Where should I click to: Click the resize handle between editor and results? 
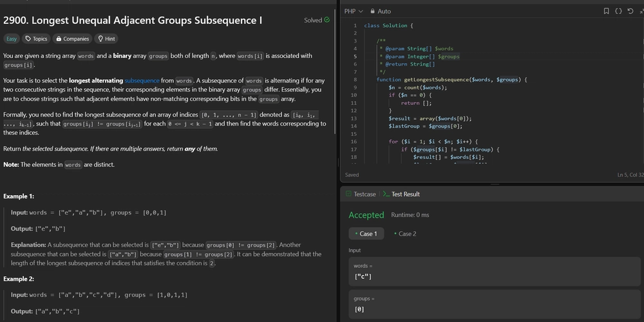click(495, 184)
